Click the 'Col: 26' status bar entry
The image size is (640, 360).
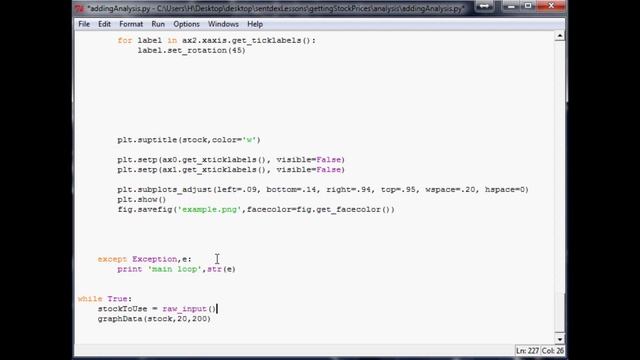pos(553,351)
